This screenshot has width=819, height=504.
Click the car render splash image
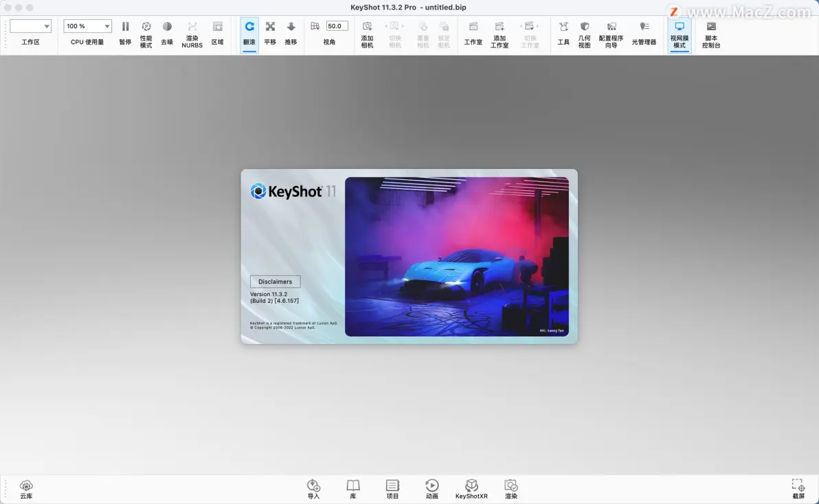[x=457, y=257]
